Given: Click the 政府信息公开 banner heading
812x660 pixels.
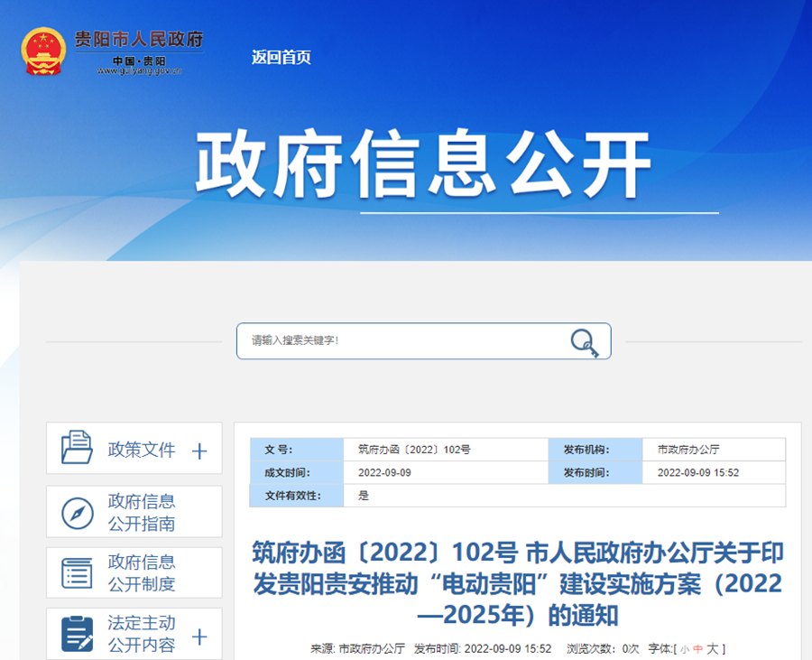Looking at the screenshot, I should [x=423, y=163].
